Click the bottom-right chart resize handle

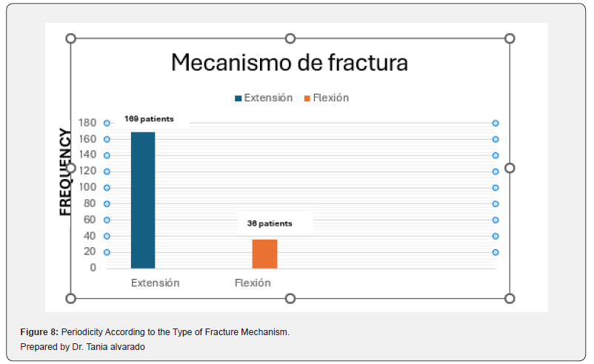[510, 299]
